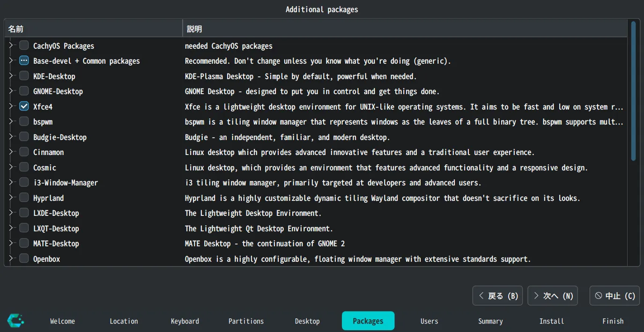Jump to the Users step
This screenshot has height=332, width=644.
(x=429, y=321)
